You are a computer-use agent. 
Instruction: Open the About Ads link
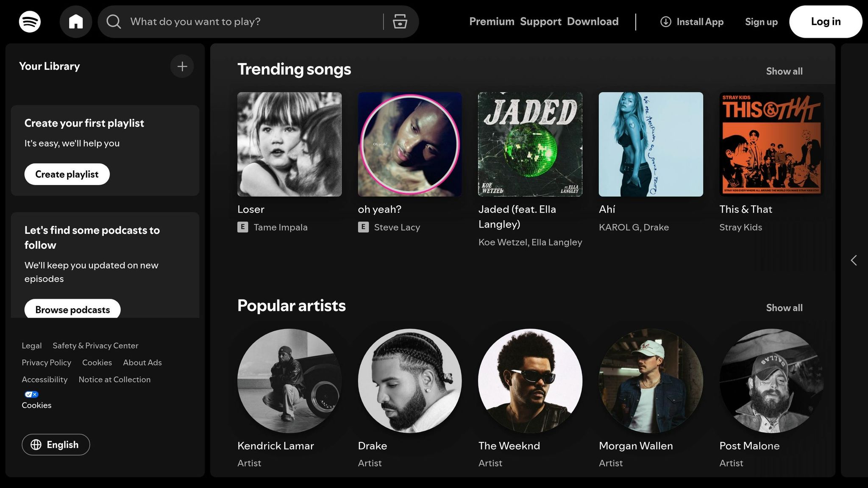point(142,363)
